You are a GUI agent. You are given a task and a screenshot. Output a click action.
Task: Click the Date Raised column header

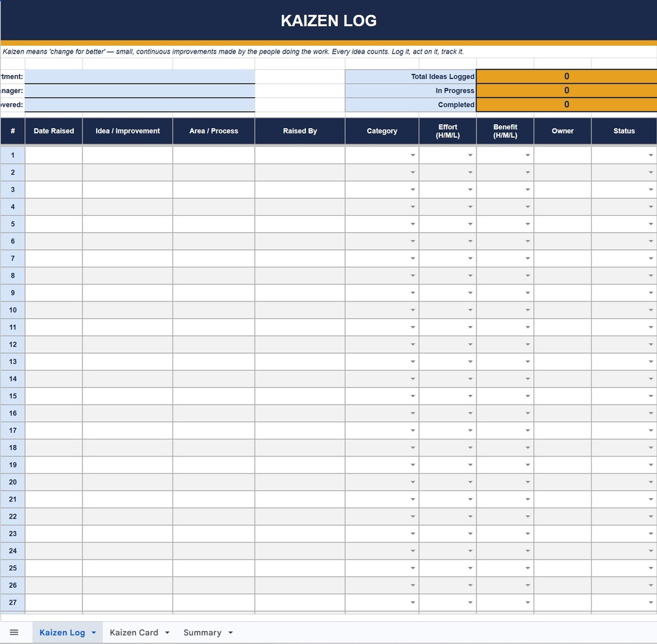coord(54,131)
